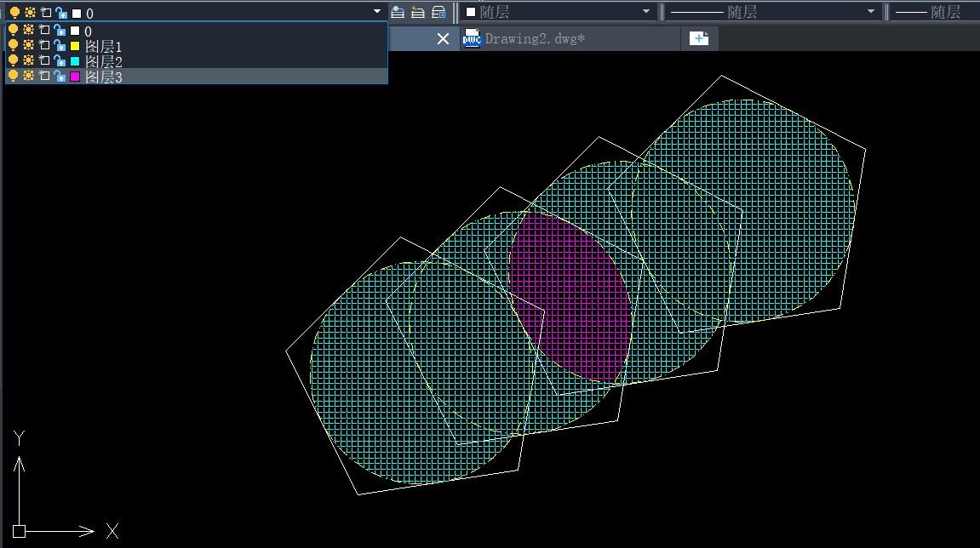This screenshot has width=980, height=548.
Task: Click the Drawing2.dwg file icon
Action: tap(472, 38)
